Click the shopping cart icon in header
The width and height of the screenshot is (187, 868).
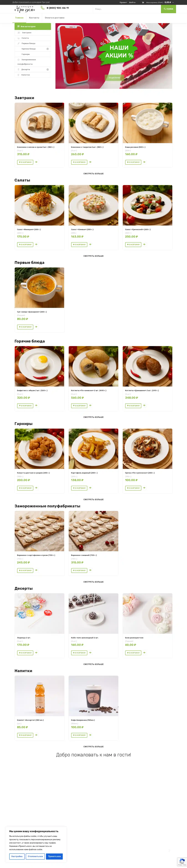(143, 2)
